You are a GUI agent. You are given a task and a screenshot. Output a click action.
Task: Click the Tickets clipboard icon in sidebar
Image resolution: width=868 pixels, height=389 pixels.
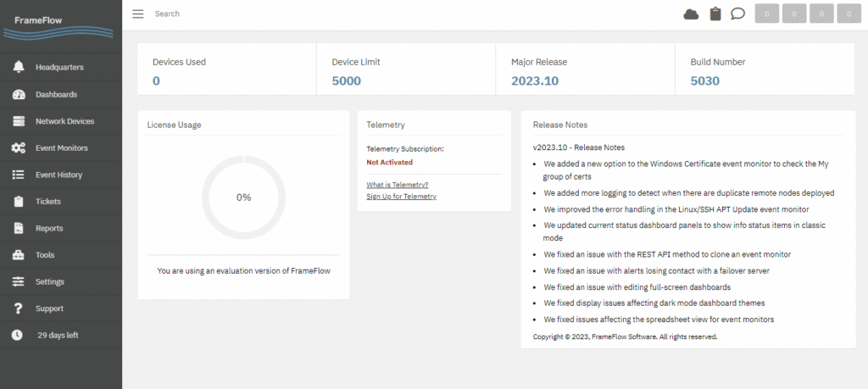point(19,202)
